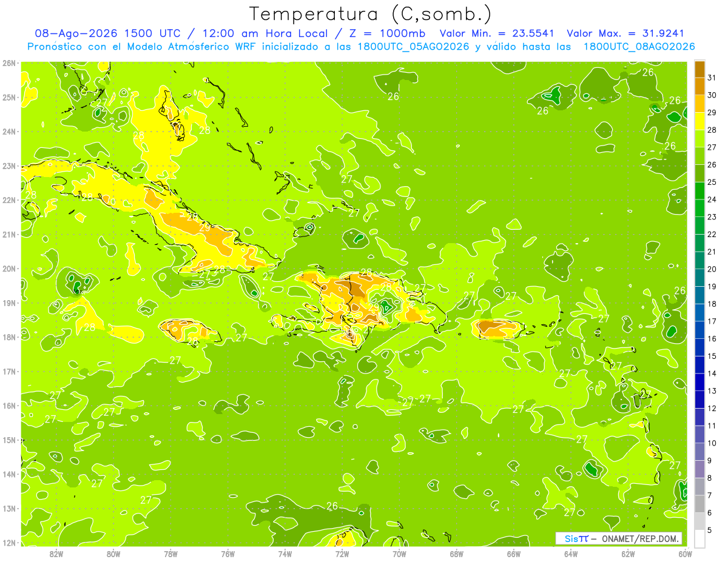Viewport: 728px width, 562px height.
Task: Click the legend scale value 5
Action: 710,531
